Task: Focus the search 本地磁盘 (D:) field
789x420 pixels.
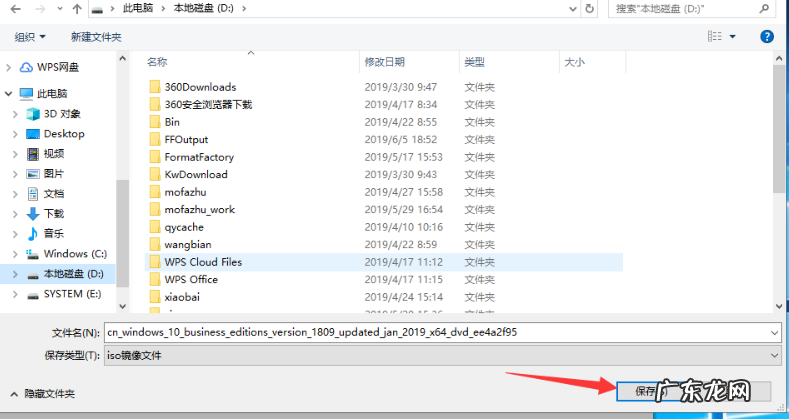Action: click(691, 9)
